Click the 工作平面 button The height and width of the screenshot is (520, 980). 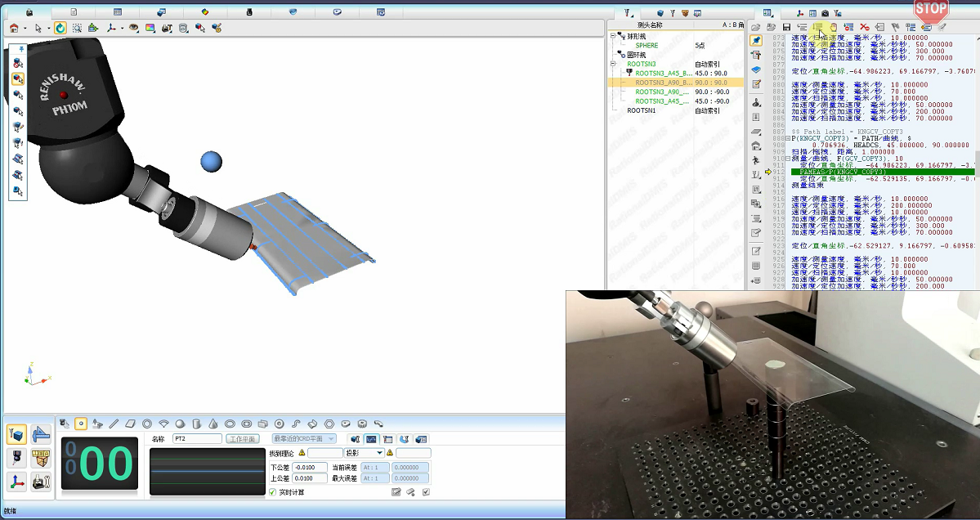pyautogui.click(x=244, y=439)
